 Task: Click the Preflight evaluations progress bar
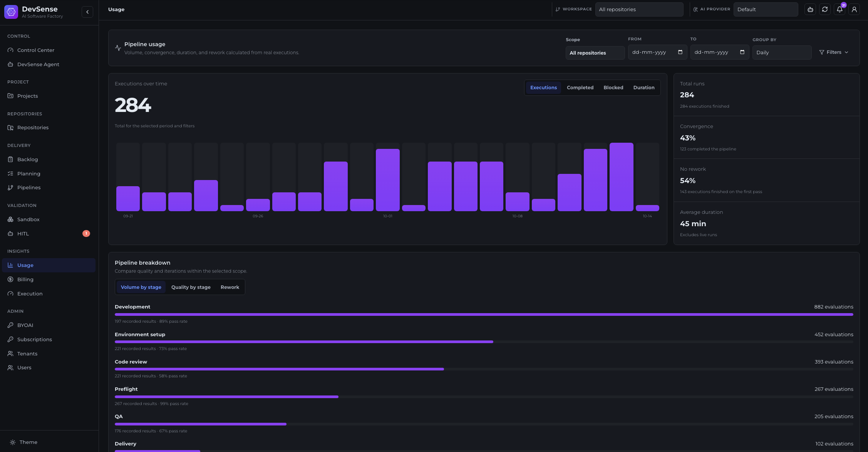pyautogui.click(x=484, y=397)
